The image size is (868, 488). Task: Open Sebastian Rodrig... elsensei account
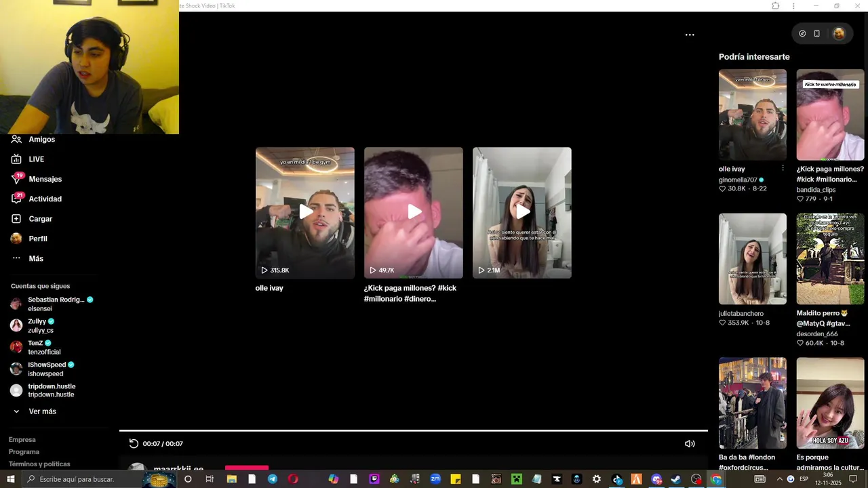point(52,304)
